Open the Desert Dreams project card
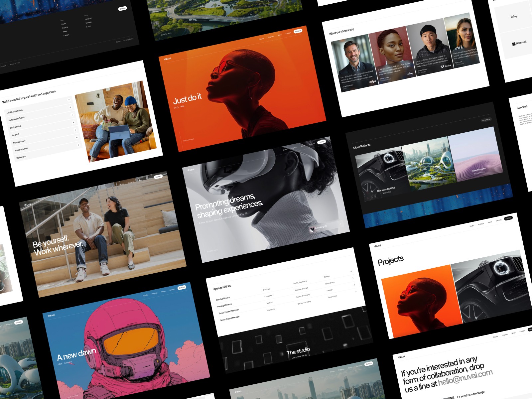Viewport: 532px width, 399px height. pyautogui.click(x=476, y=154)
